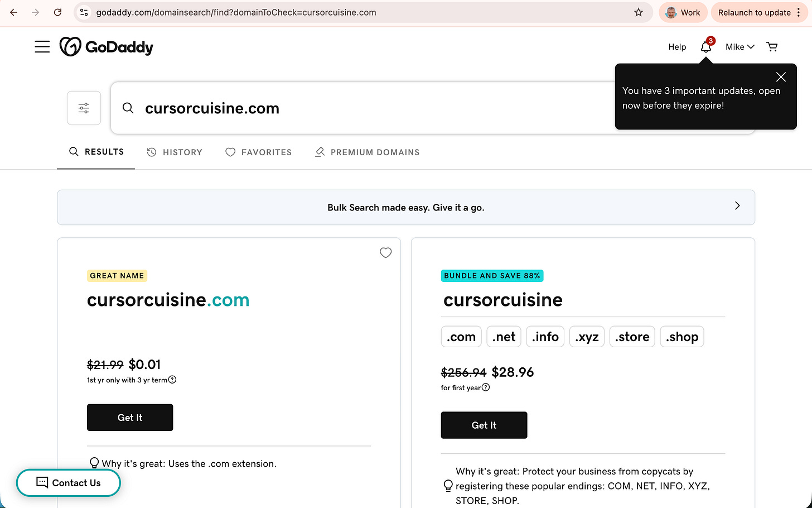The height and width of the screenshot is (508, 812).
Task: Select the Results tab
Action: pos(96,152)
